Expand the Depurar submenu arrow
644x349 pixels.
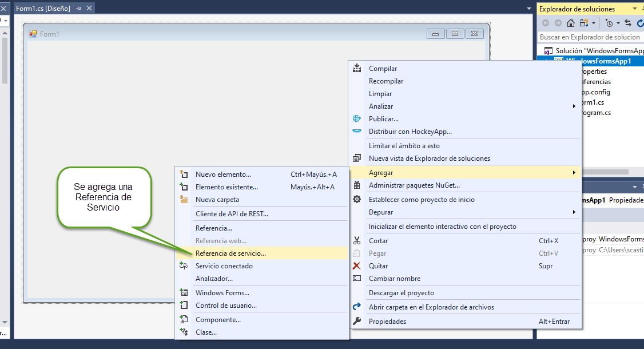click(x=574, y=212)
